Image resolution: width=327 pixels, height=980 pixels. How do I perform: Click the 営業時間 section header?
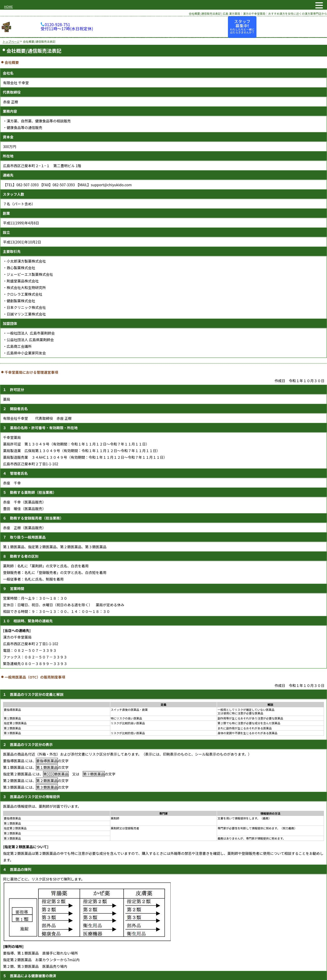163,588
